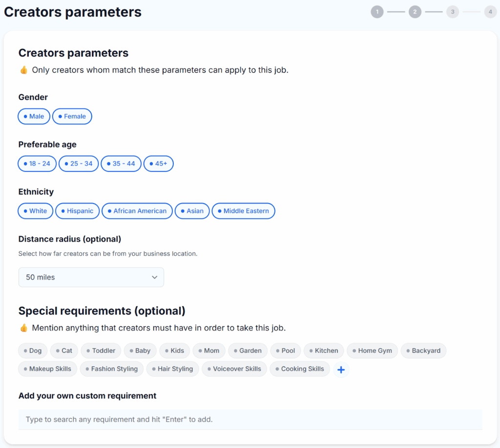
Task: Select the Makeup Skills tag
Action: (x=47, y=369)
